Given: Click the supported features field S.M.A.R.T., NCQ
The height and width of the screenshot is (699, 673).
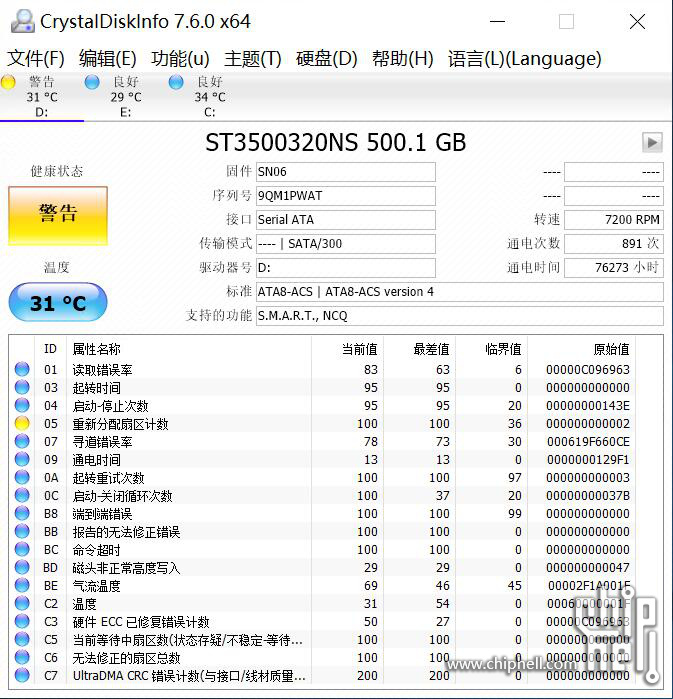Looking at the screenshot, I should (x=460, y=316).
